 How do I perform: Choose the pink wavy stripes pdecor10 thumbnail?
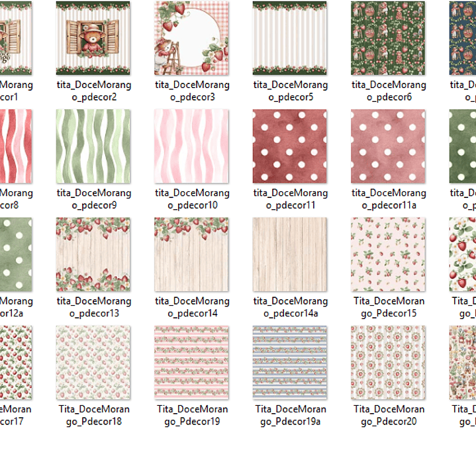[191, 146]
